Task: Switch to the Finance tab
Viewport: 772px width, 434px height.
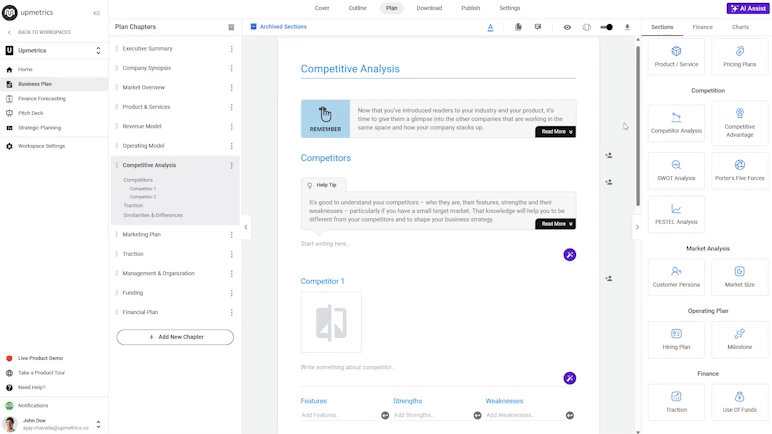Action: 702,27
